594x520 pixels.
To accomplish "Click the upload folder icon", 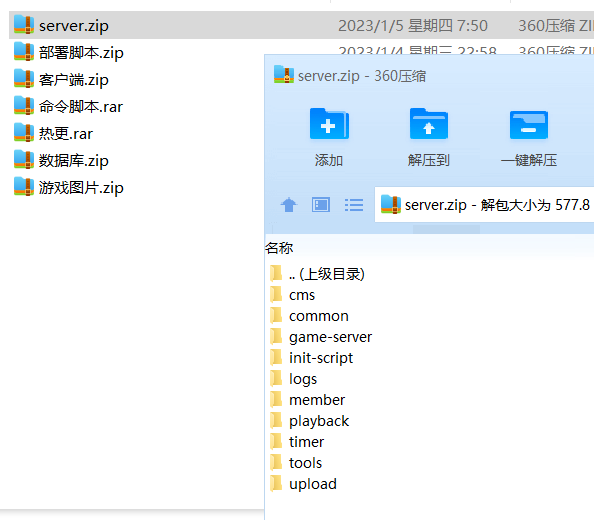I will pos(276,483).
